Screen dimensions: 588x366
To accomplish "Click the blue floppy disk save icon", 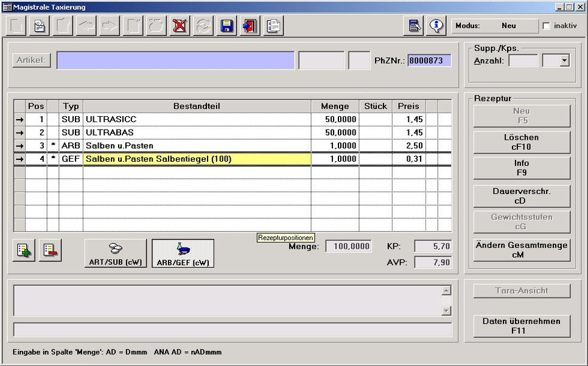I will 227,26.
